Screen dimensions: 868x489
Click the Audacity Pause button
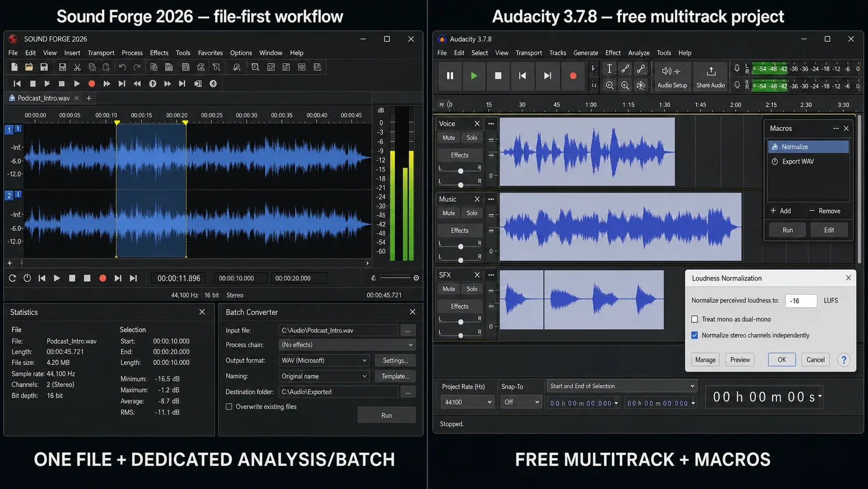point(450,76)
